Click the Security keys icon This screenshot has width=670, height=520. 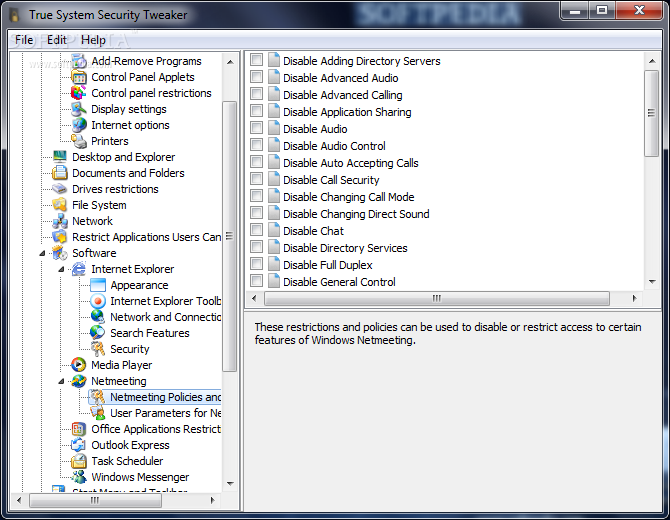98,349
